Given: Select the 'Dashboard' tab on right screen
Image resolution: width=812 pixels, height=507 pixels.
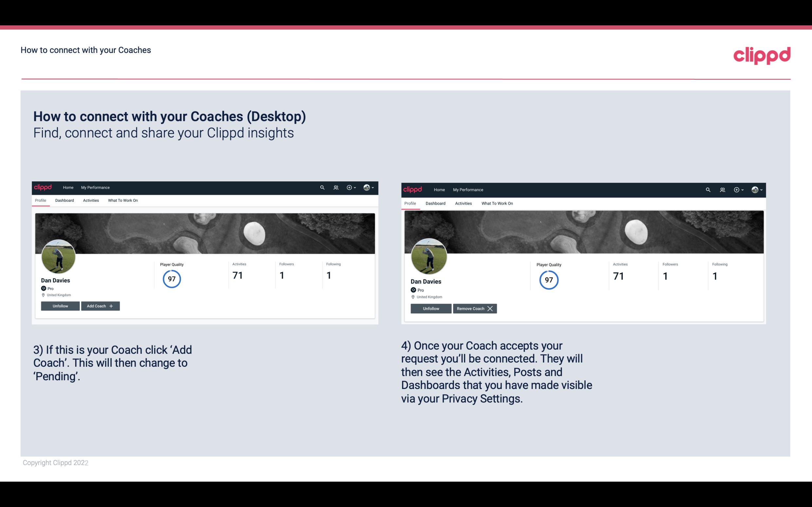Looking at the screenshot, I should pyautogui.click(x=435, y=203).
